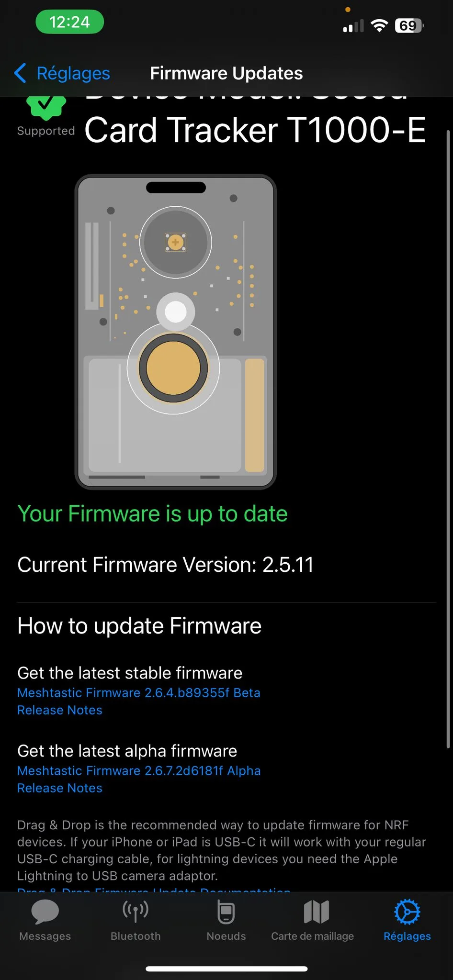Select the Réglages gear tab icon

[407, 912]
